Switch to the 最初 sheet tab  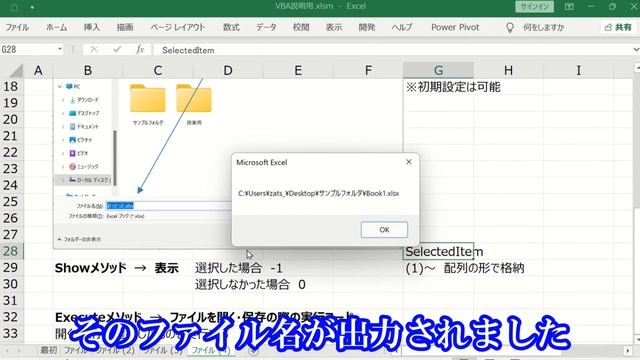tap(49, 350)
